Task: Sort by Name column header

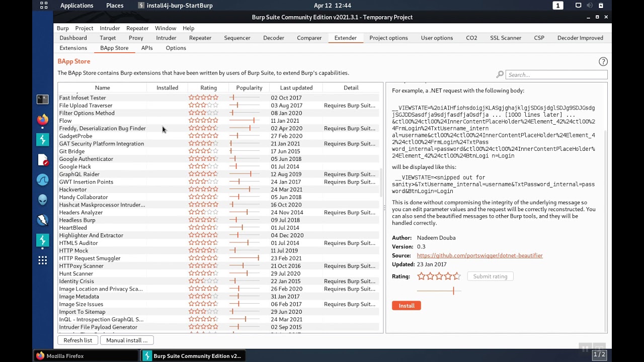Action: pos(102,87)
